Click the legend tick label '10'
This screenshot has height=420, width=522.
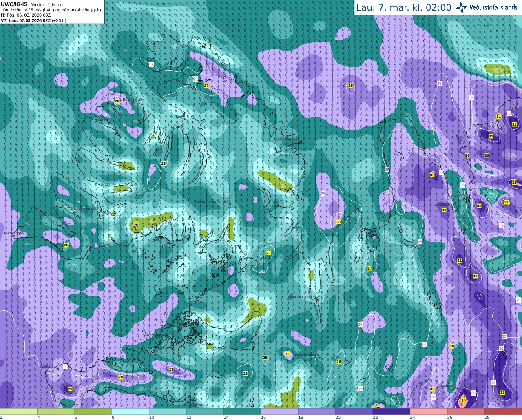[x=151, y=417]
